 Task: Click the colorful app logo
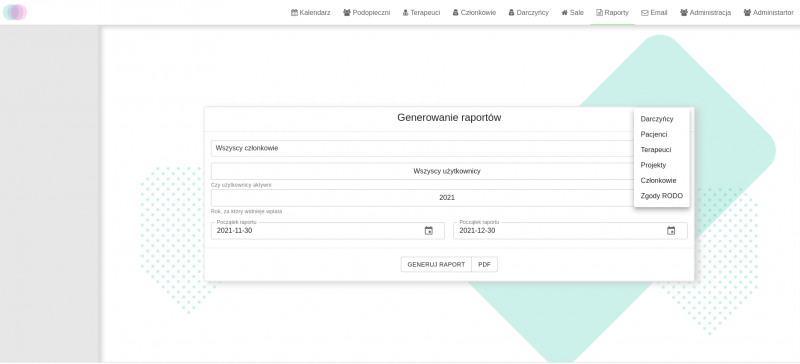tap(15, 12)
